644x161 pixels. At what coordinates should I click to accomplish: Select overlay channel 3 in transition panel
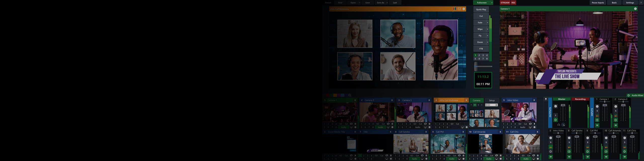483,55
